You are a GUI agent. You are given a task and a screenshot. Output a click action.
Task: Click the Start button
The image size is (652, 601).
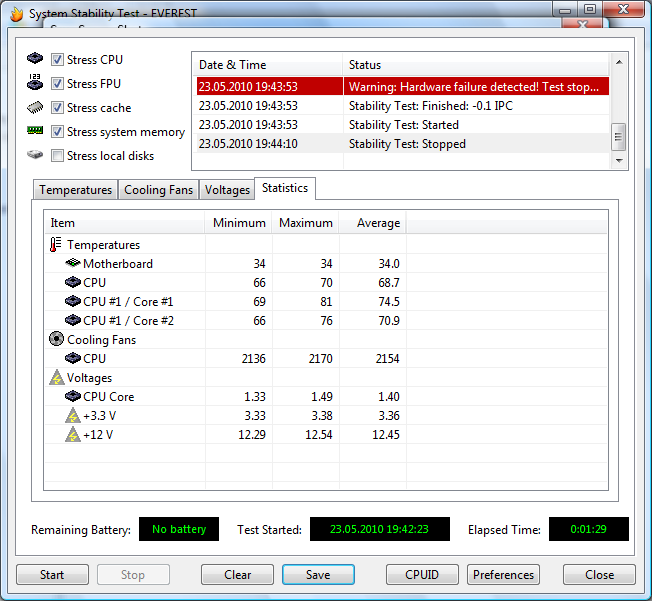[52, 574]
